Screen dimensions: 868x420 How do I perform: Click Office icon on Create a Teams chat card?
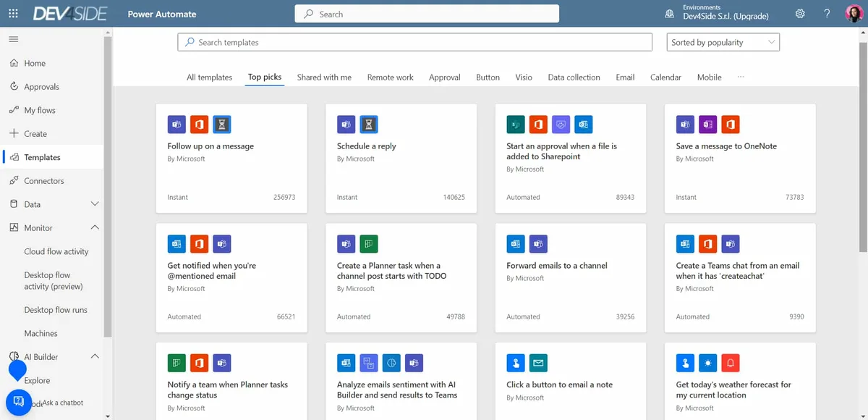click(x=708, y=244)
